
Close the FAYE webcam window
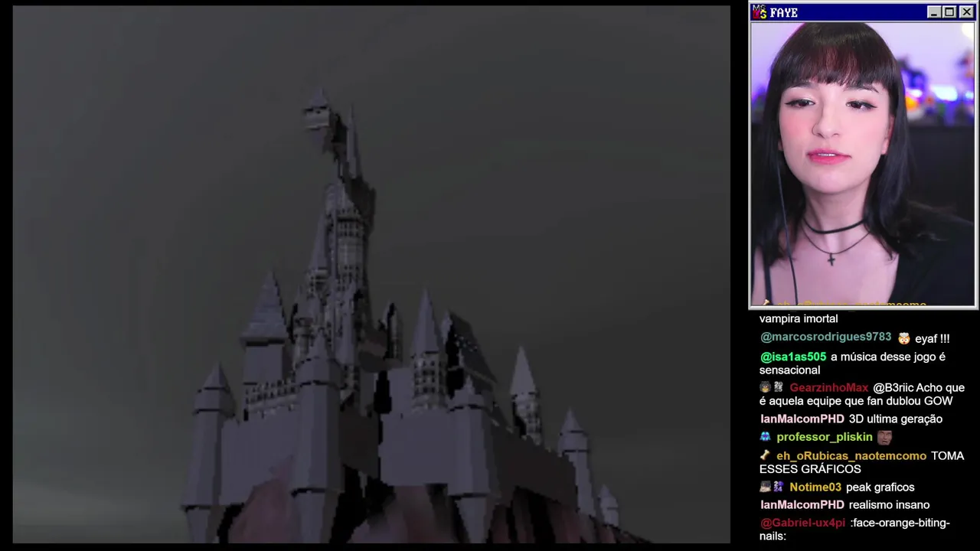pyautogui.click(x=966, y=12)
